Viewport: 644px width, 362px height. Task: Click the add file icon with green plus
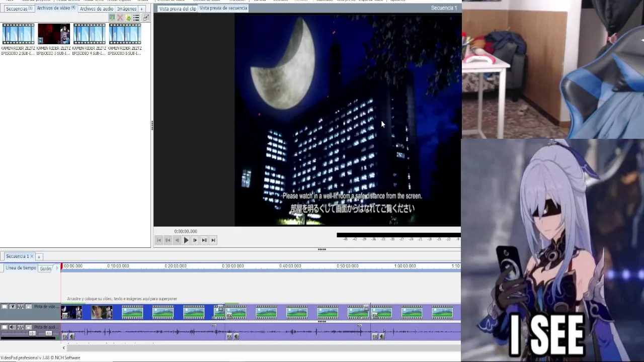tap(128, 18)
